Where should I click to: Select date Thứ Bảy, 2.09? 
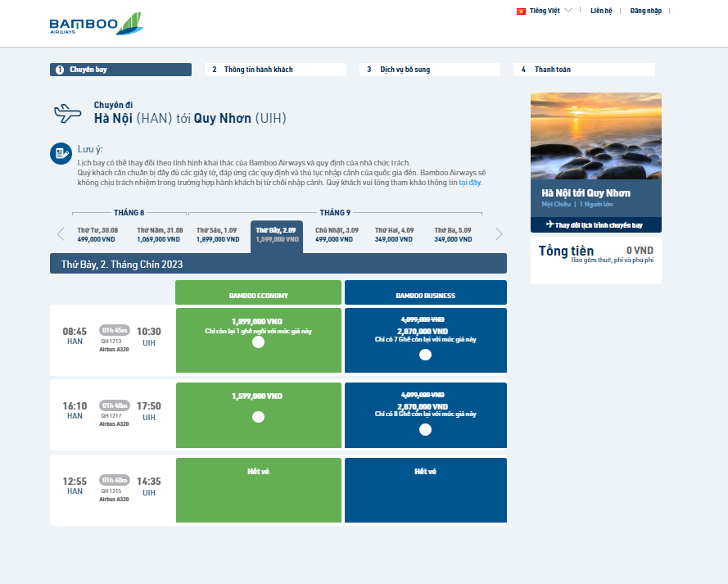pos(277,236)
